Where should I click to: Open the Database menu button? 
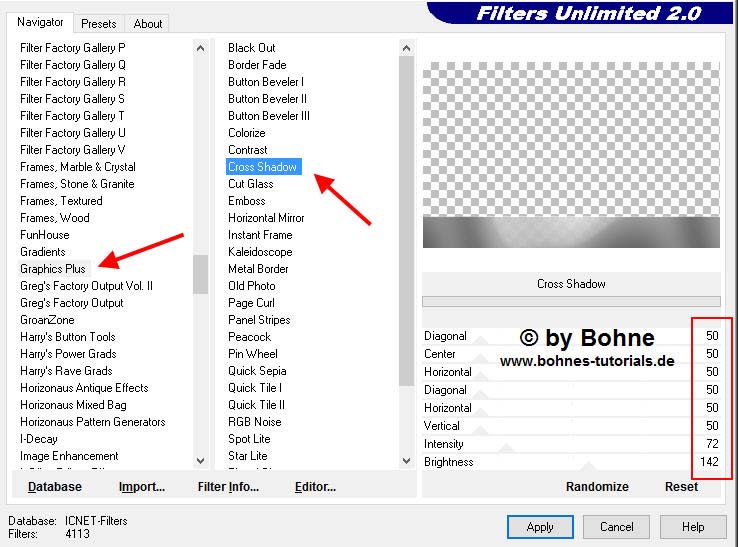[x=55, y=487]
